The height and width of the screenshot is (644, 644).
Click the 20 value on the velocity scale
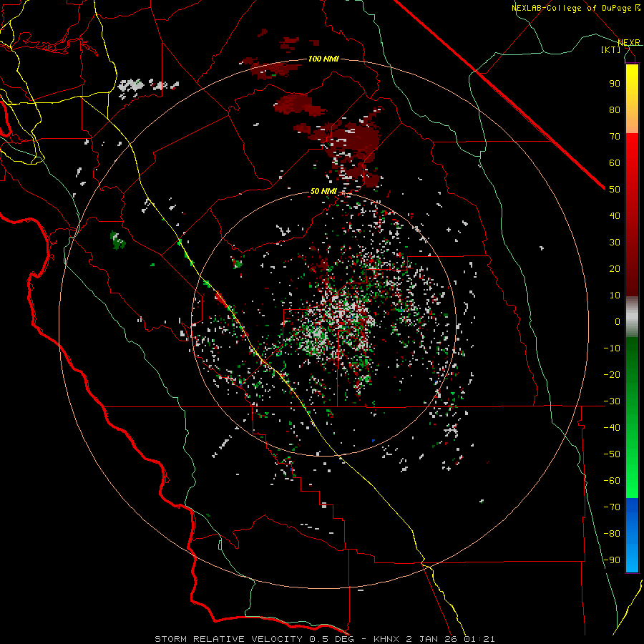(x=615, y=268)
